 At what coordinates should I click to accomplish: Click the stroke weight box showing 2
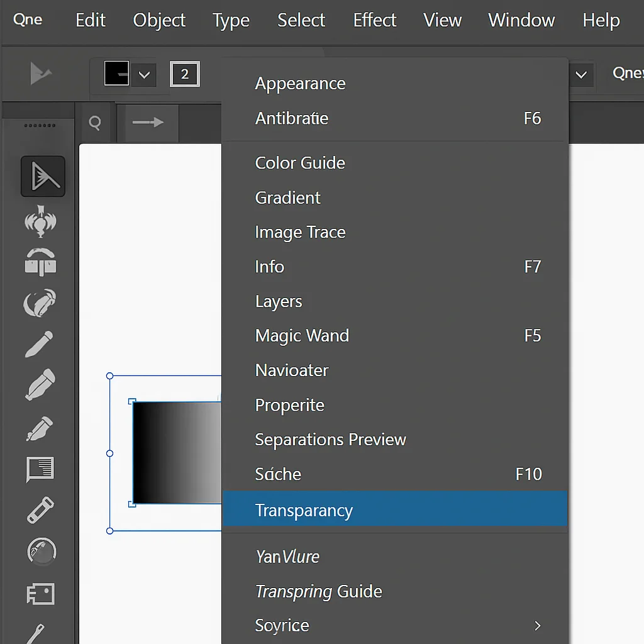pos(185,74)
